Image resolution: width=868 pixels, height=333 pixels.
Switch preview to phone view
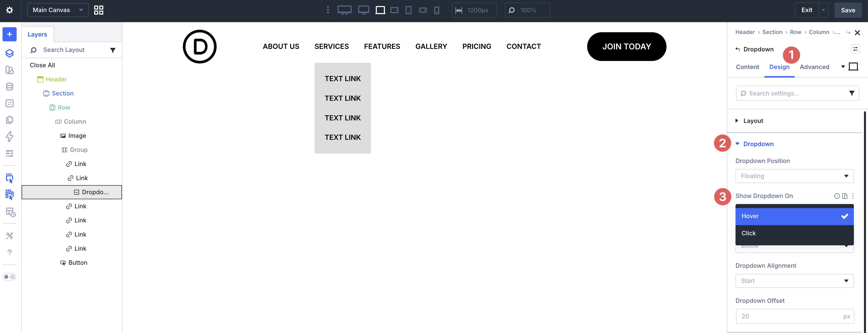[x=437, y=10]
